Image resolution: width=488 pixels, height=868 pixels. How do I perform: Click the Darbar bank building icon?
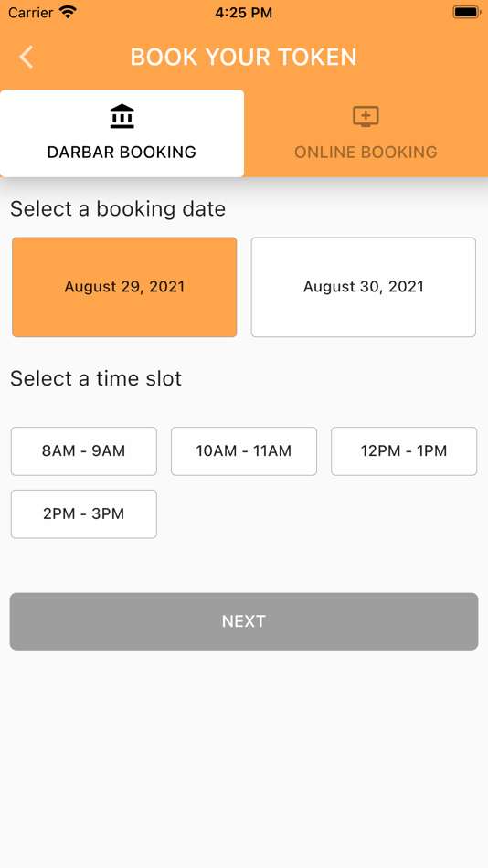tap(122, 116)
